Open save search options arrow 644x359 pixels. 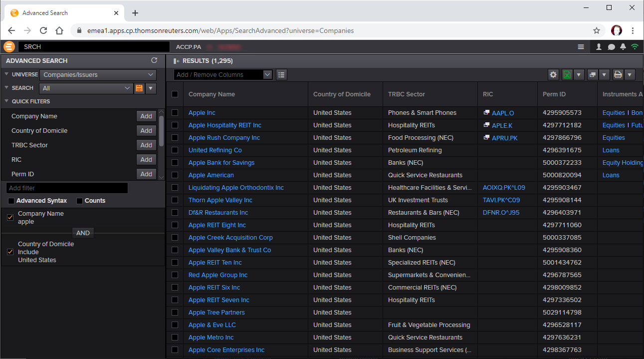click(x=151, y=88)
